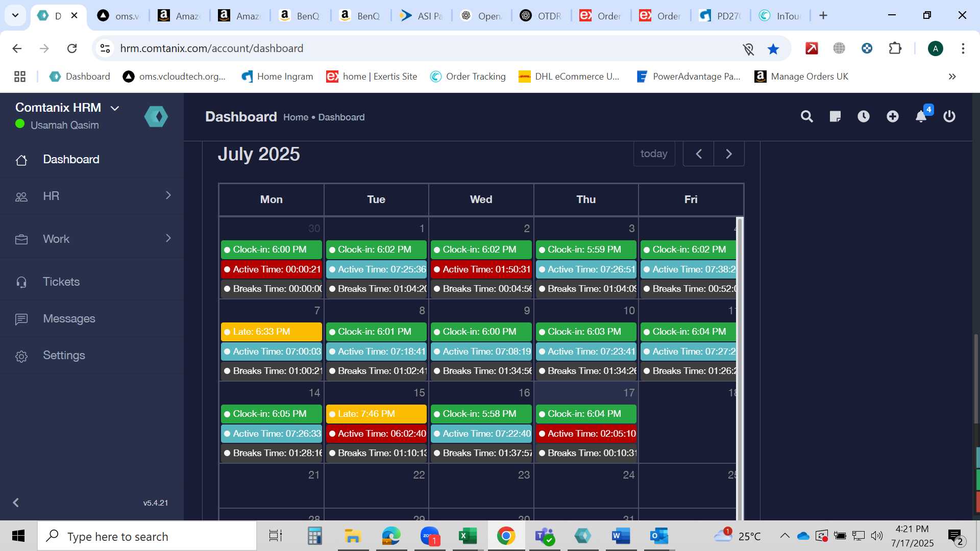Click Windows search box
This screenshot has width=980, height=551.
click(147, 536)
